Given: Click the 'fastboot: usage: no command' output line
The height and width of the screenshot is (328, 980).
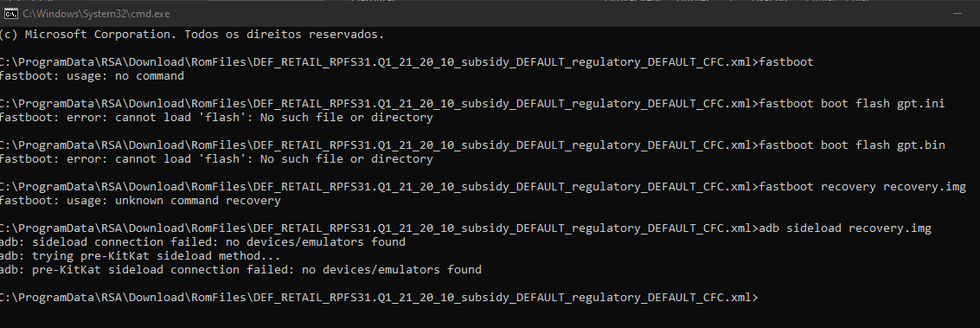Looking at the screenshot, I should pyautogui.click(x=92, y=75).
